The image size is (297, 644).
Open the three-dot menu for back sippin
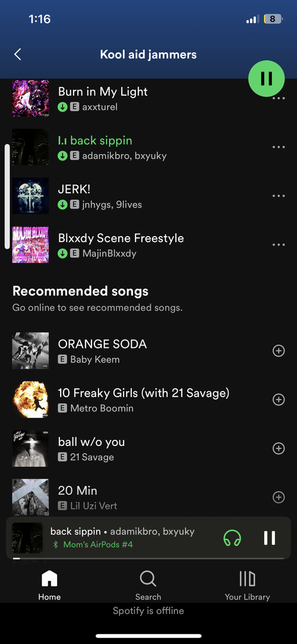coord(279,147)
